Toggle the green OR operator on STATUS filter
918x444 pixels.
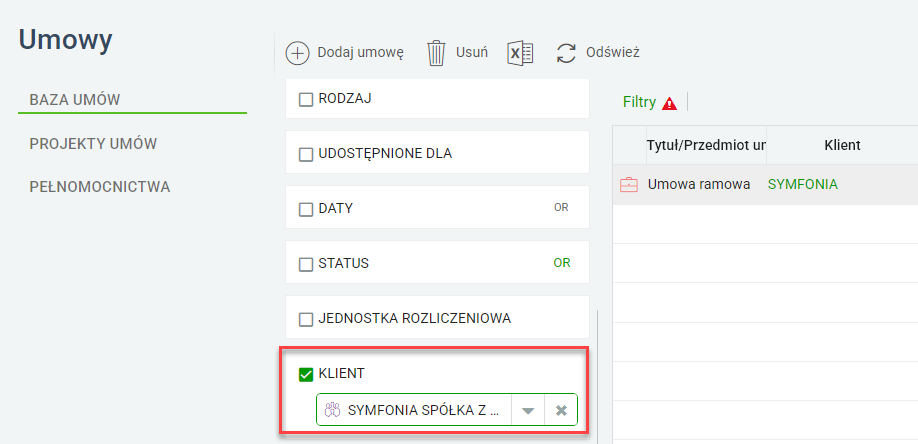click(561, 263)
